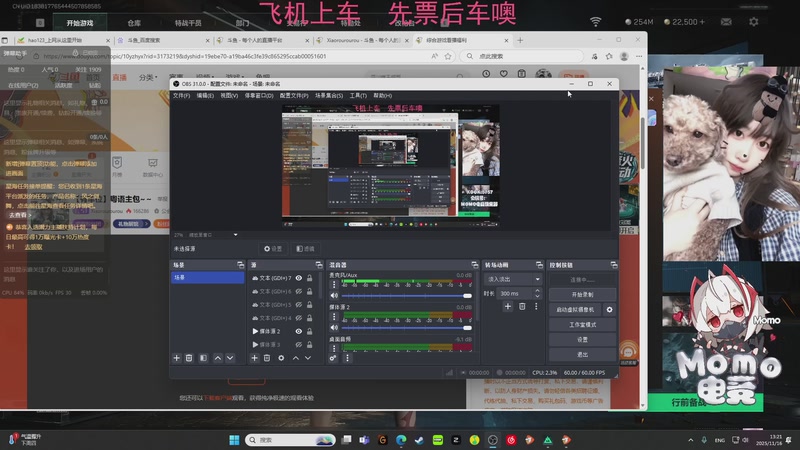The image size is (800, 450).
Task: Open OBS 帮助(H) menu
Action: (383, 95)
